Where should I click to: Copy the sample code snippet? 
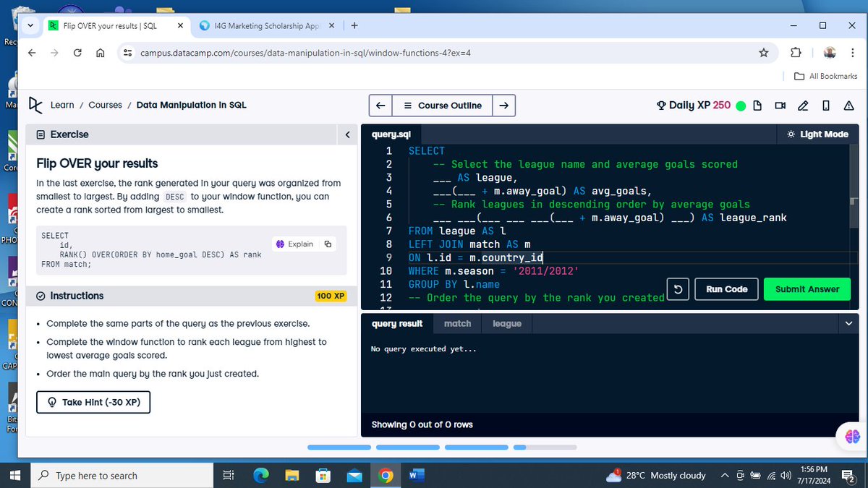point(328,244)
